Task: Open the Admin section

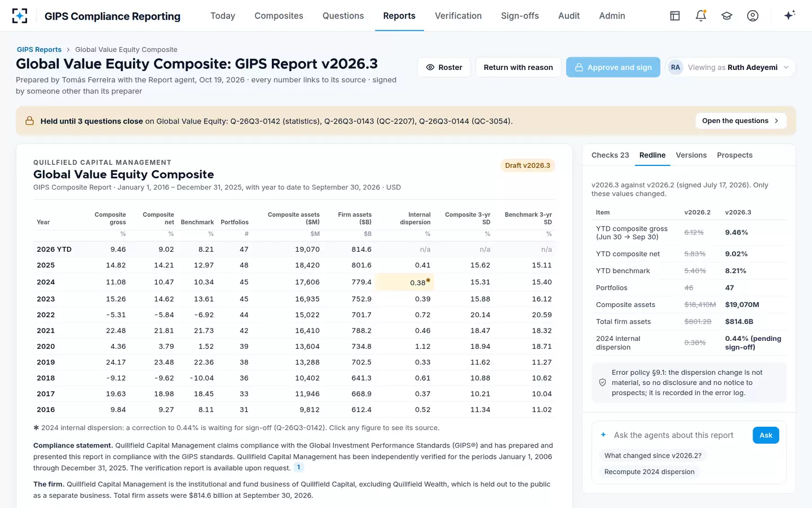Action: pyautogui.click(x=612, y=16)
